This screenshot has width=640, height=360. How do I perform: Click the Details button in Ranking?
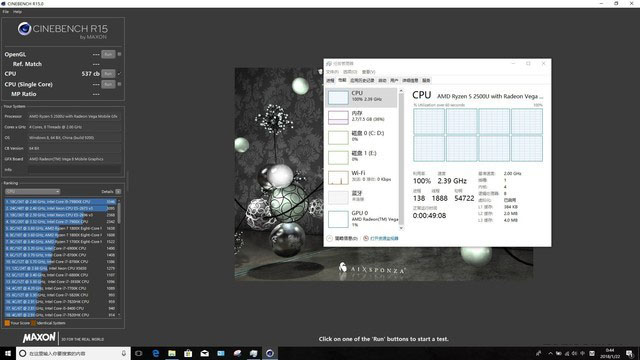118,191
